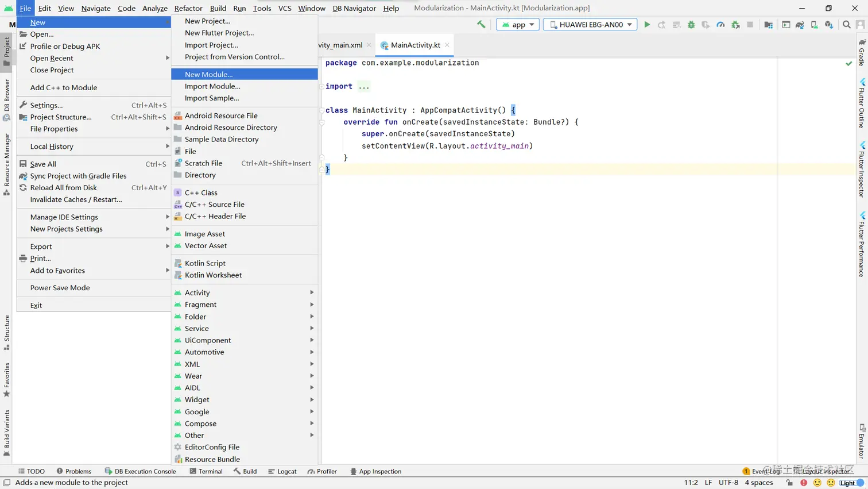This screenshot has height=489, width=868.
Task: Open the DB Execution Console tool window
Action: (x=140, y=471)
